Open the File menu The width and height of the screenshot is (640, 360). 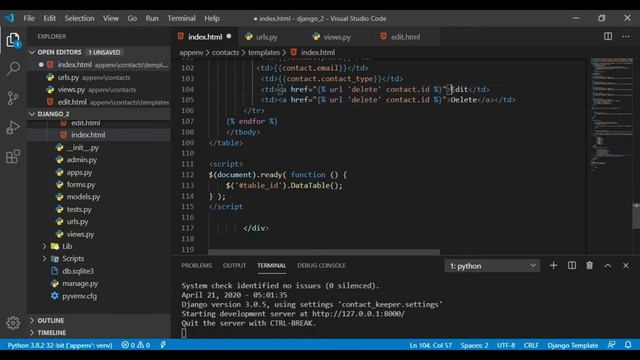(29, 18)
